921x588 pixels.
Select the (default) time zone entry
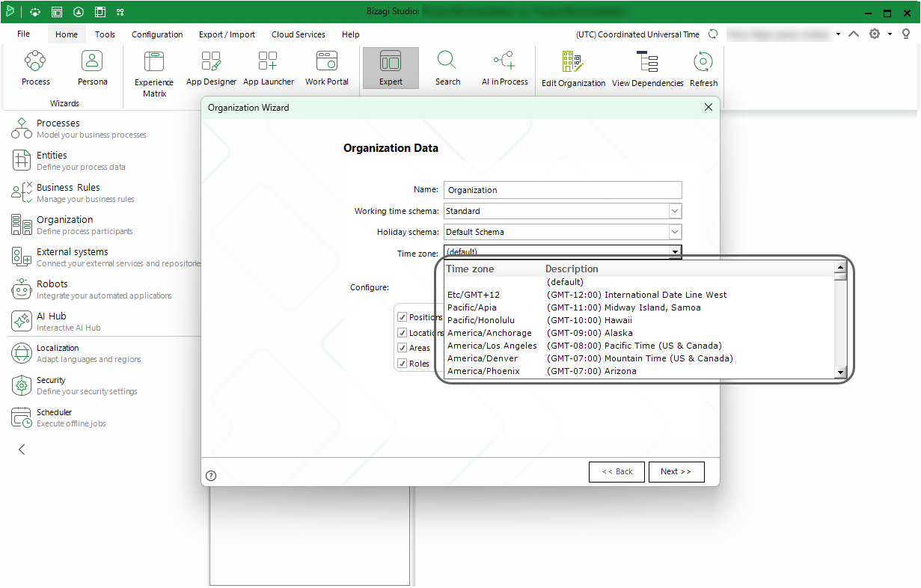[640, 282]
